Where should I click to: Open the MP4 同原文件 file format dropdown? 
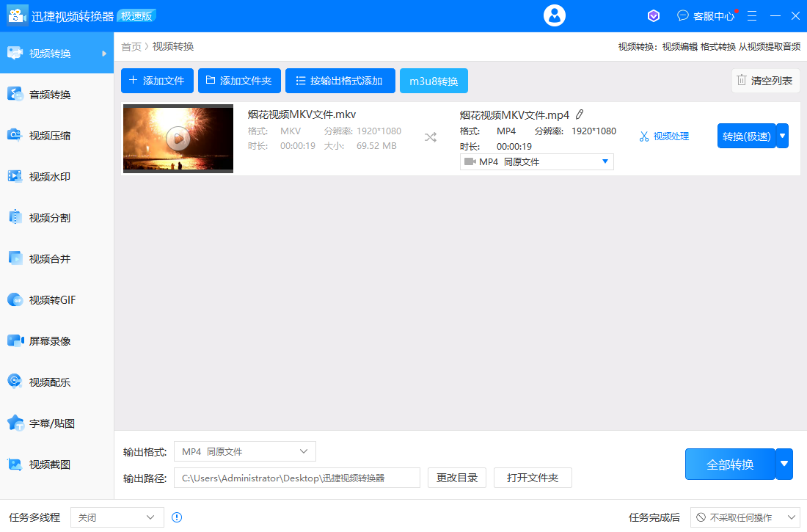537,161
